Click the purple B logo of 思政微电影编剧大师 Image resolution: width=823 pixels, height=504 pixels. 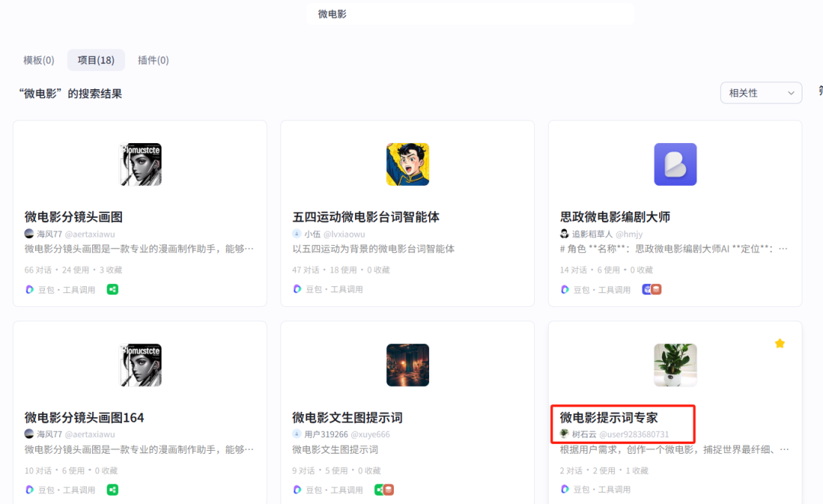pyautogui.click(x=675, y=164)
